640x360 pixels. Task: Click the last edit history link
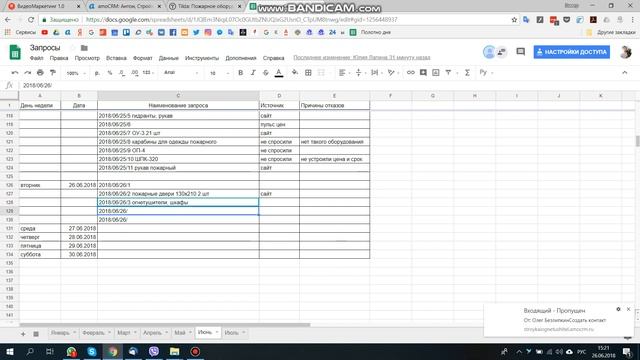tap(362, 58)
